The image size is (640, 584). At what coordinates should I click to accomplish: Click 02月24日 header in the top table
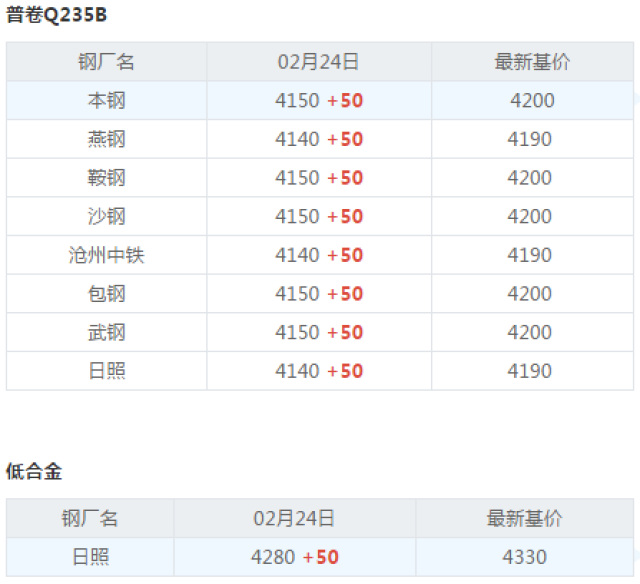318,62
